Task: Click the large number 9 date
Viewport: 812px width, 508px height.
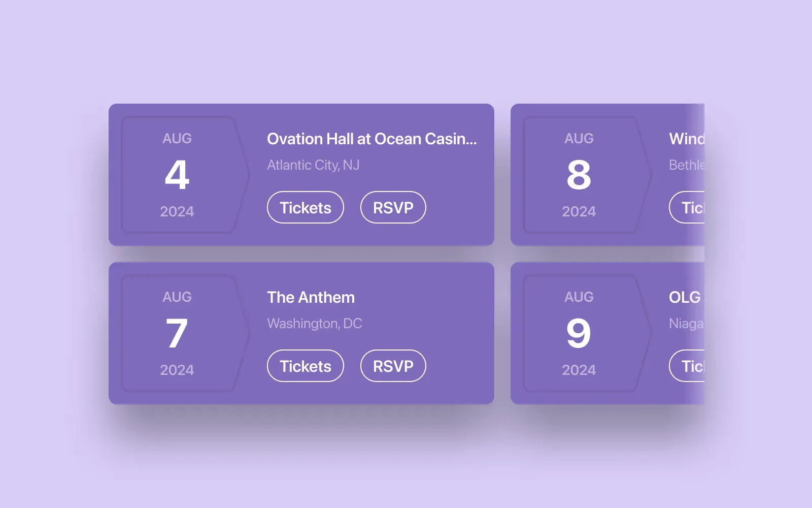Action: coord(579,333)
